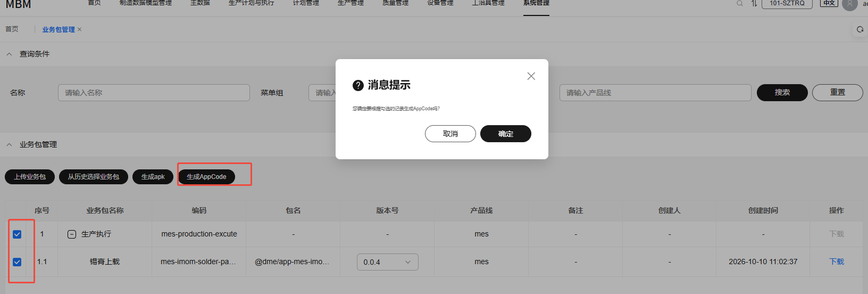Click the 下载 link for 锡膏上载
The height and width of the screenshot is (294, 868).
tap(837, 262)
